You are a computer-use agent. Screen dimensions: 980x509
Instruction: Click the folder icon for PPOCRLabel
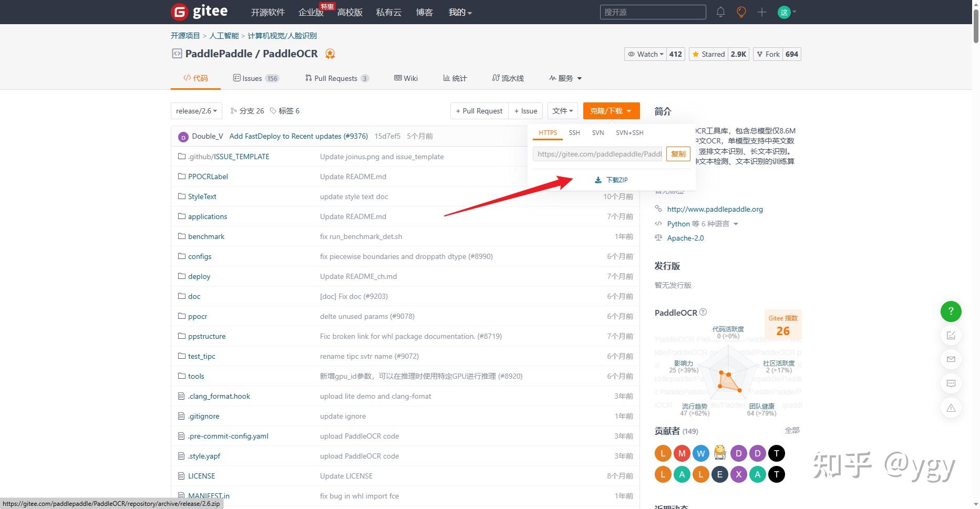tap(182, 176)
